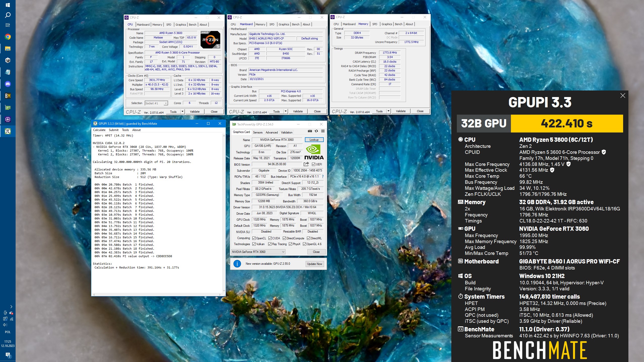The image size is (644, 362).
Task: Close the BenchMate result panel with X
Action: pos(623,96)
